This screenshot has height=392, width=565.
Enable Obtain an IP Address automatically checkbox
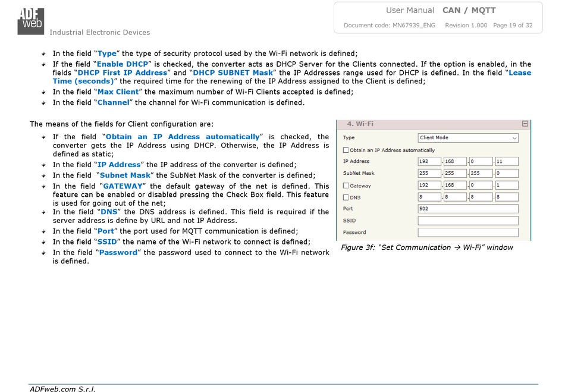pyautogui.click(x=346, y=150)
